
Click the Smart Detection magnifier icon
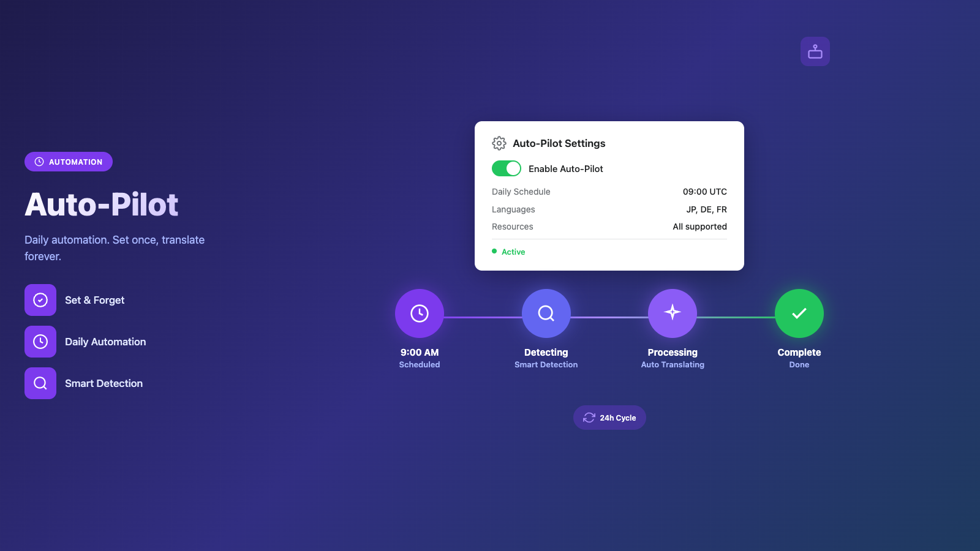coord(40,383)
